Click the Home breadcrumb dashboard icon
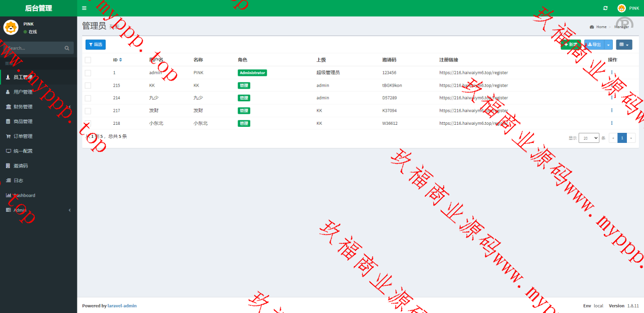Screen dimensions: 644x313 click(592, 27)
